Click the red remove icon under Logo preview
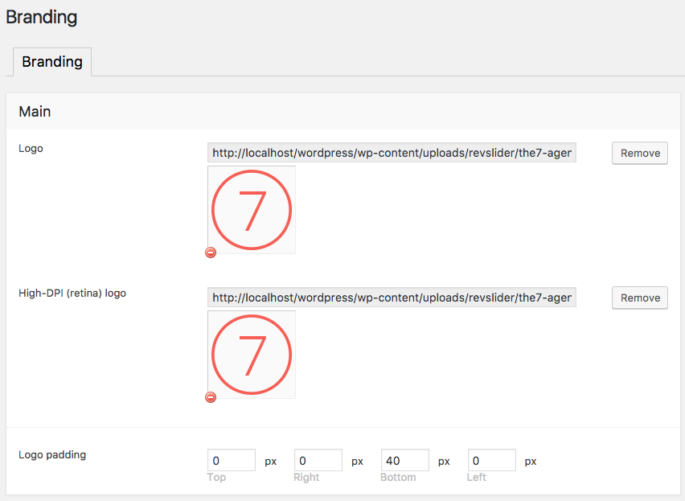 pos(211,253)
